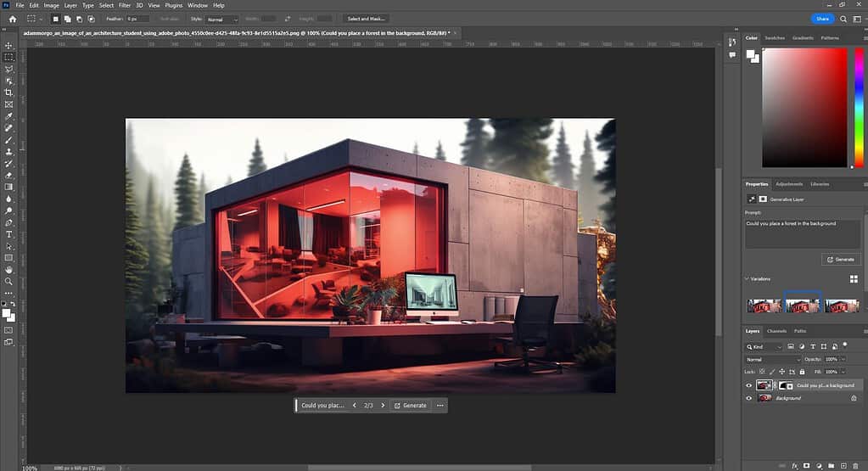Select the Clone Stamp tool
868x471 pixels.
point(8,152)
